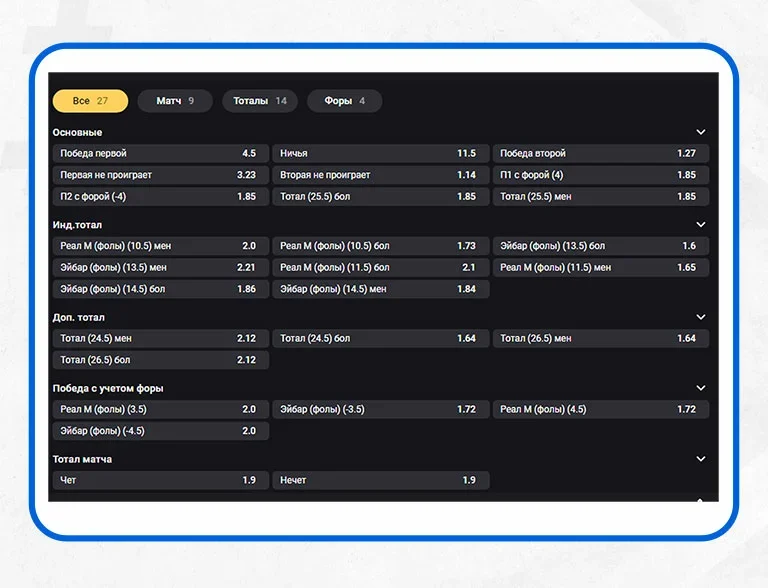Choose П2 с форой (-4) bet
Screen dimensions: 768x588
pos(161,196)
